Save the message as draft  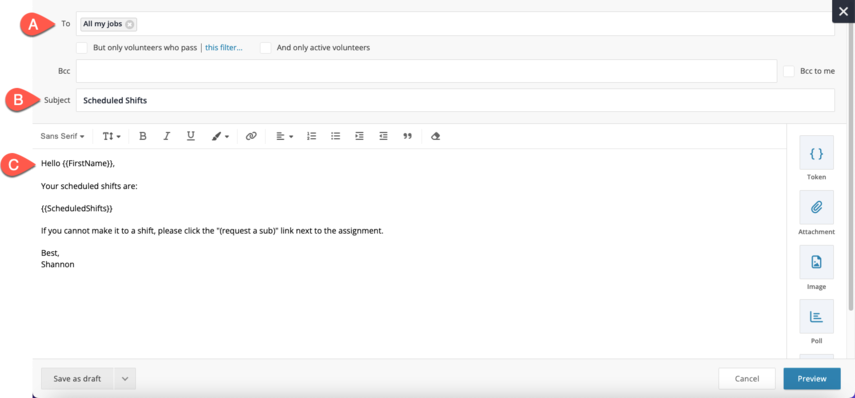point(77,379)
